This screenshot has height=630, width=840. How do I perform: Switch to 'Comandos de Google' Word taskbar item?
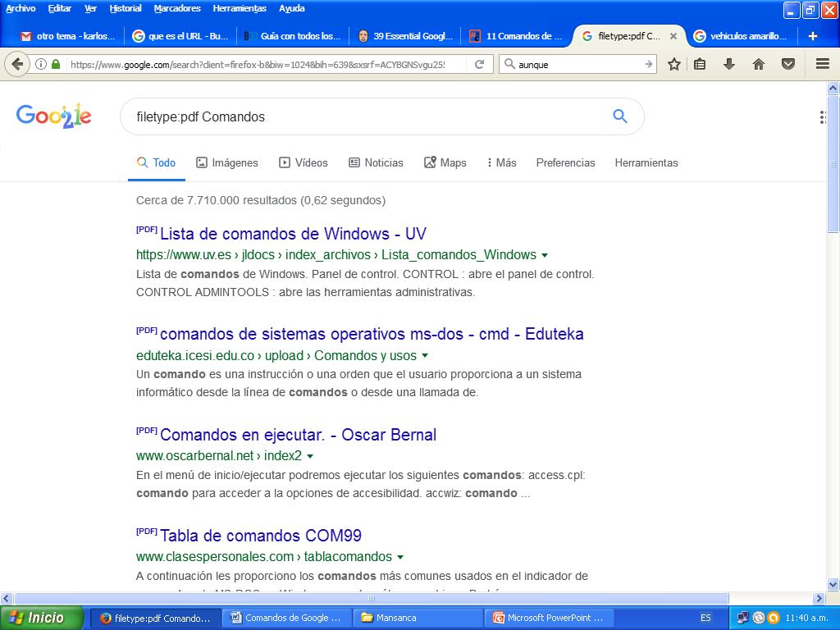286,618
